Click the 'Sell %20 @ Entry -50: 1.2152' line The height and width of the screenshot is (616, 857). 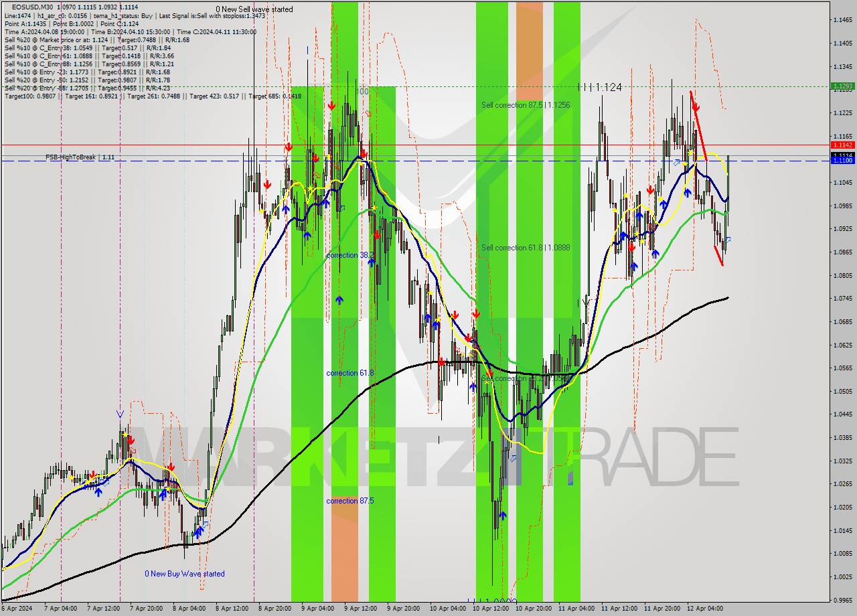click(87, 80)
